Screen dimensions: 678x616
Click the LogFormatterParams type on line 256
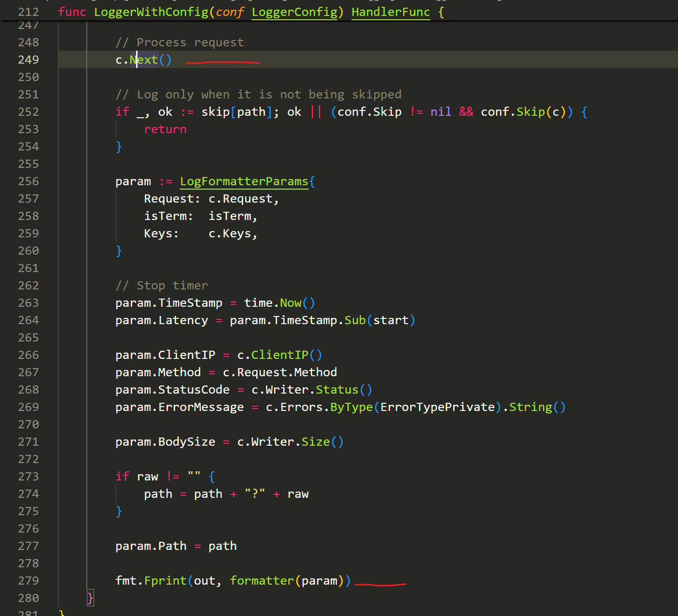(x=244, y=181)
